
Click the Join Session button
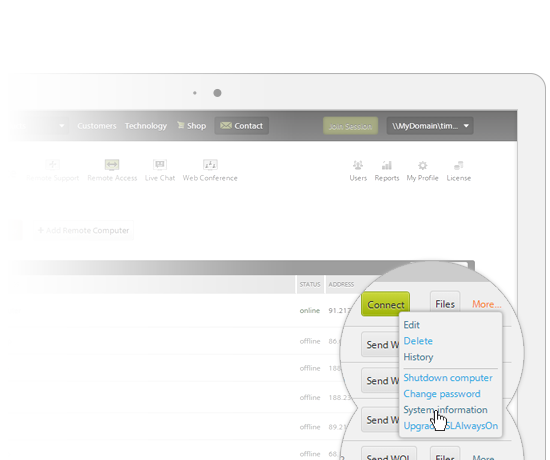coord(350,126)
